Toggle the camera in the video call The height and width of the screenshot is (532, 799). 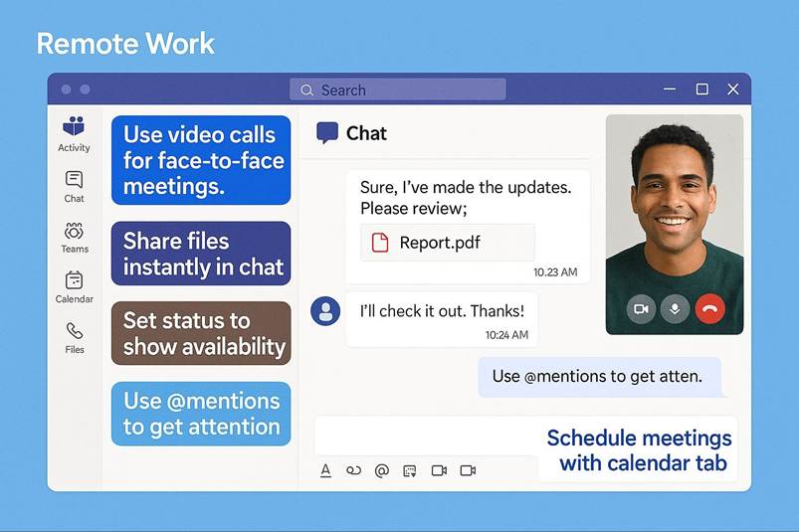[x=641, y=309]
